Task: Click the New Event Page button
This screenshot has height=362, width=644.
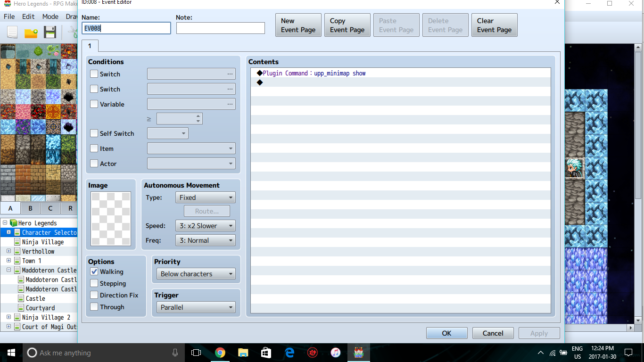Action: (x=298, y=25)
